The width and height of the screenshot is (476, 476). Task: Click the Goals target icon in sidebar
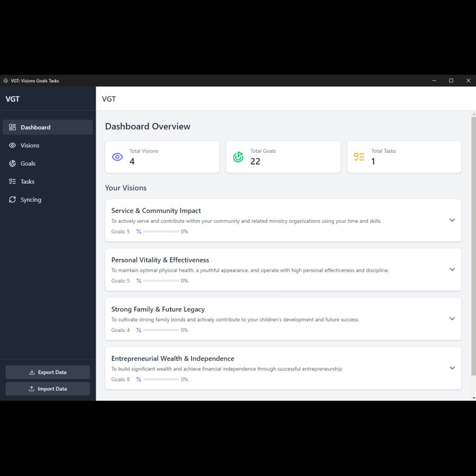click(13, 164)
